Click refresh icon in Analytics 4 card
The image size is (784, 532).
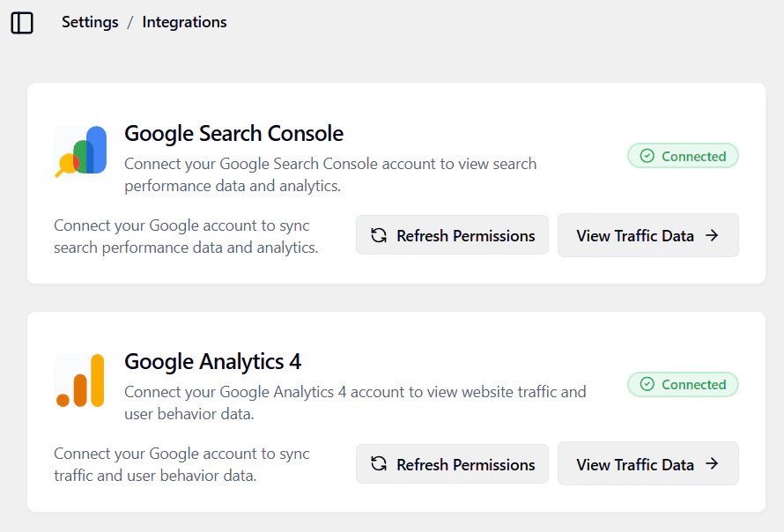[379, 464]
